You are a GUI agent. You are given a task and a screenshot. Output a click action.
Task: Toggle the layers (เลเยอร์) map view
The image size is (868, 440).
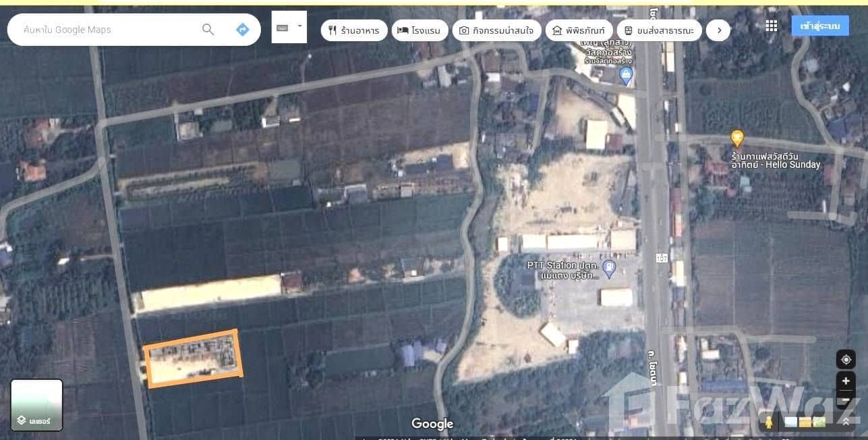coord(36,405)
